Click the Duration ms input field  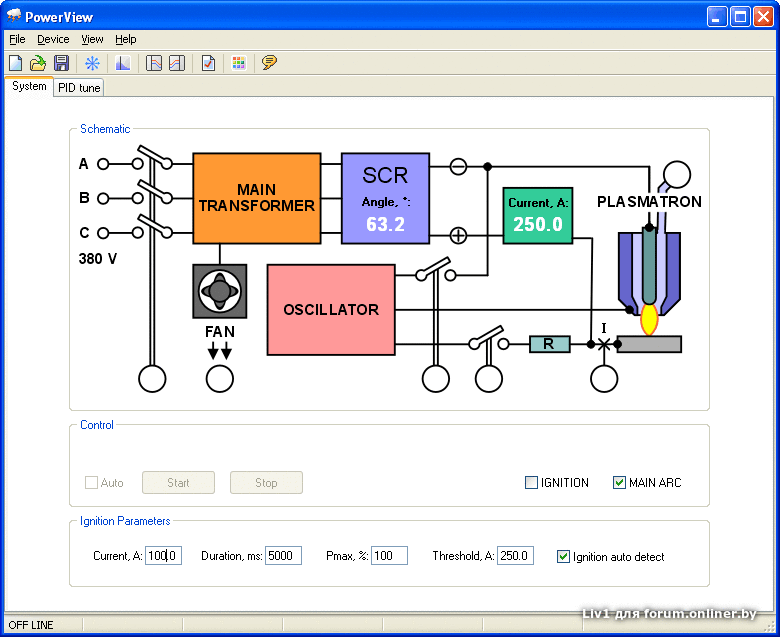283,556
